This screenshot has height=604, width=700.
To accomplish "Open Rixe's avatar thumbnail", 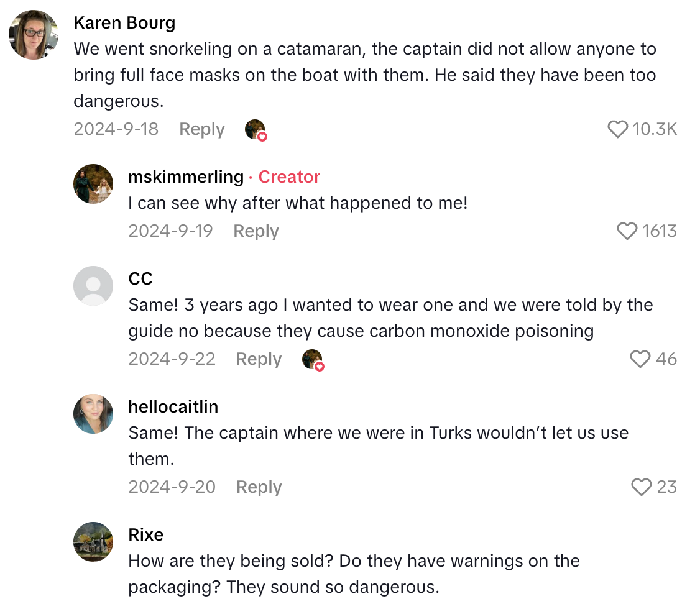I will (x=93, y=542).
